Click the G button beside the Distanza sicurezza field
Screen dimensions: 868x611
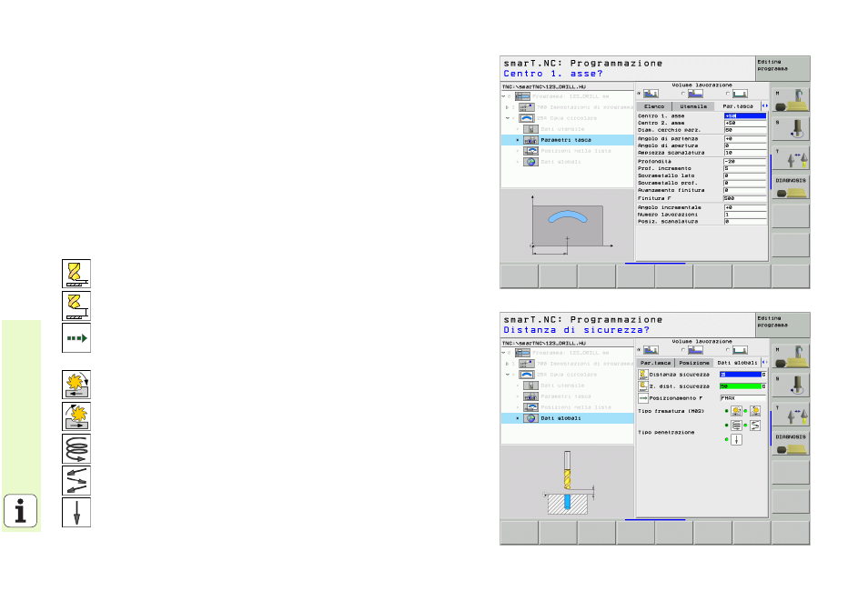tap(763, 375)
